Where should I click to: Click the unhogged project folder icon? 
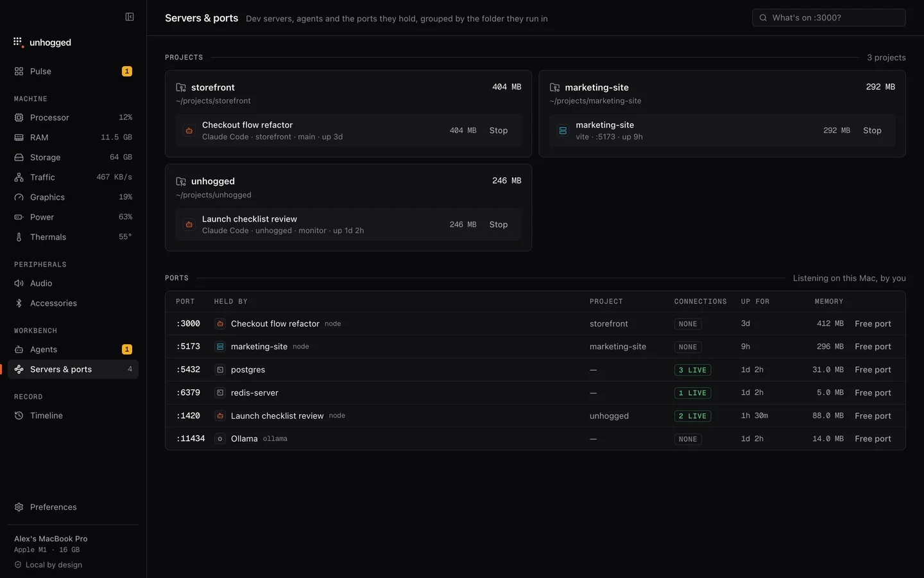click(181, 182)
